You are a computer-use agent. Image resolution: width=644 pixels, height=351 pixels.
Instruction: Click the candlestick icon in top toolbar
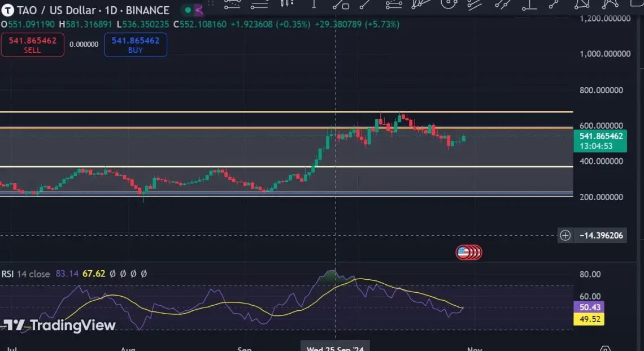point(287,3)
